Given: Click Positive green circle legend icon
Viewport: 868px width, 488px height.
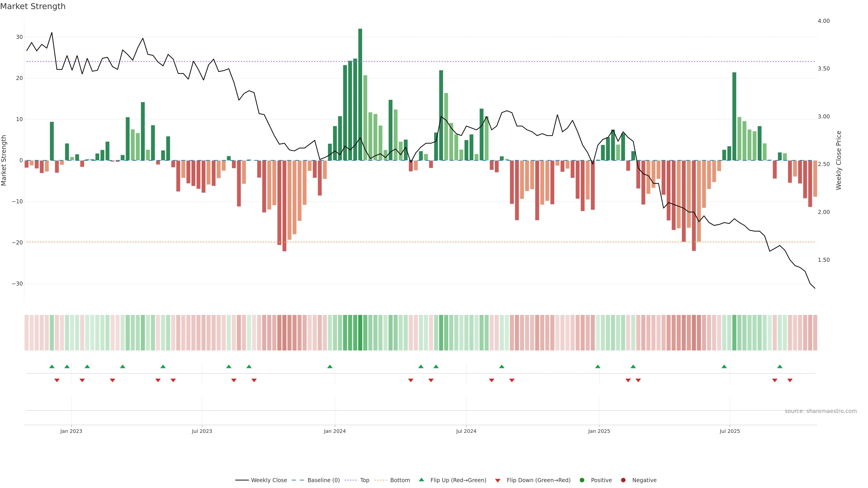Looking at the screenshot, I should 582,480.
